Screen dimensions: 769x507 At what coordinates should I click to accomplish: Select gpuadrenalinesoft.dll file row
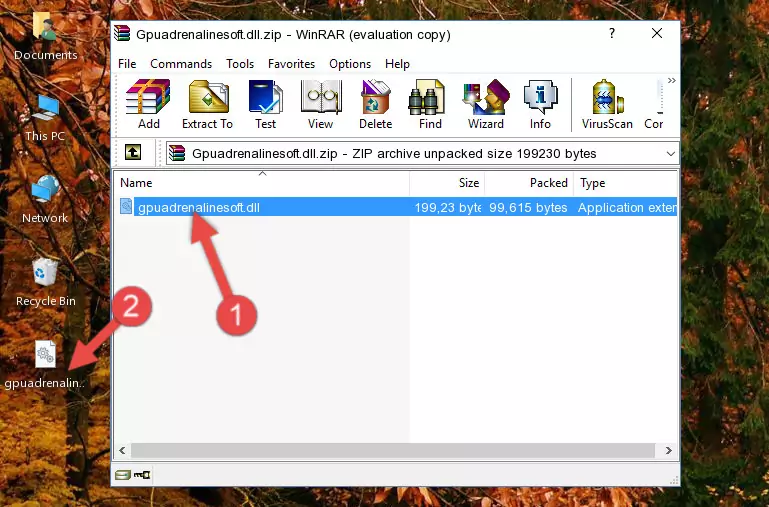coord(396,207)
